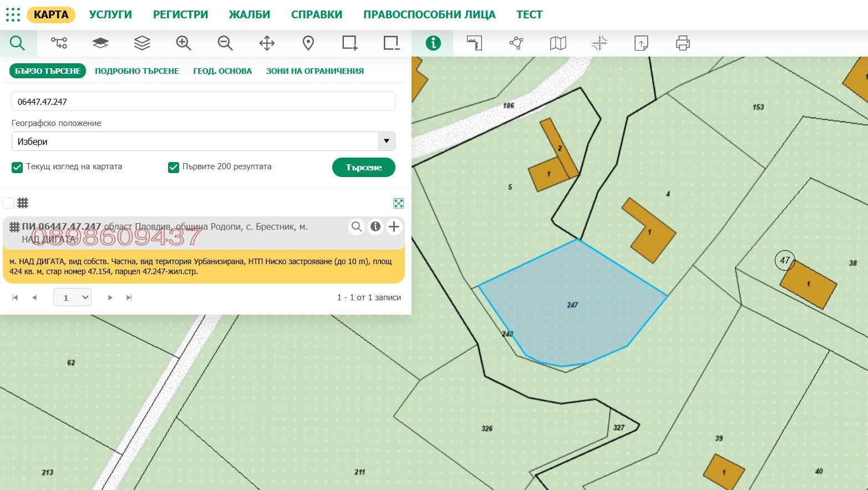Add result with the plus icon
This screenshot has width=868, height=490.
(394, 226)
